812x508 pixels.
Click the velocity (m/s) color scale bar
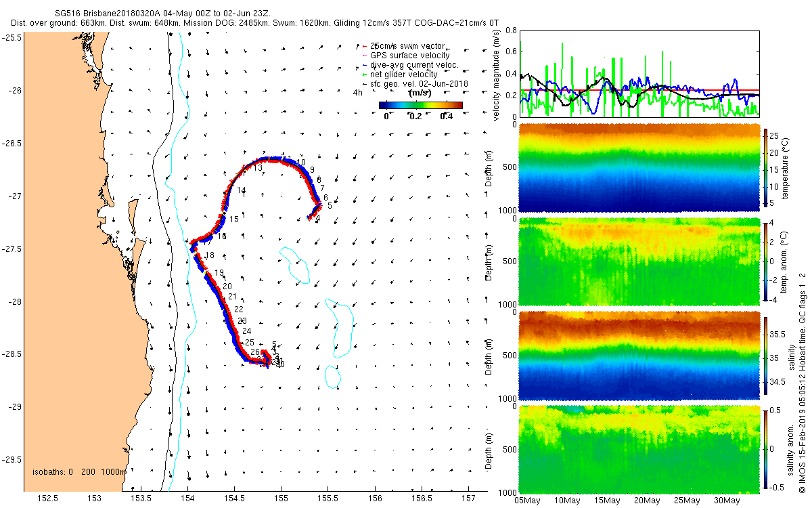tap(421, 105)
